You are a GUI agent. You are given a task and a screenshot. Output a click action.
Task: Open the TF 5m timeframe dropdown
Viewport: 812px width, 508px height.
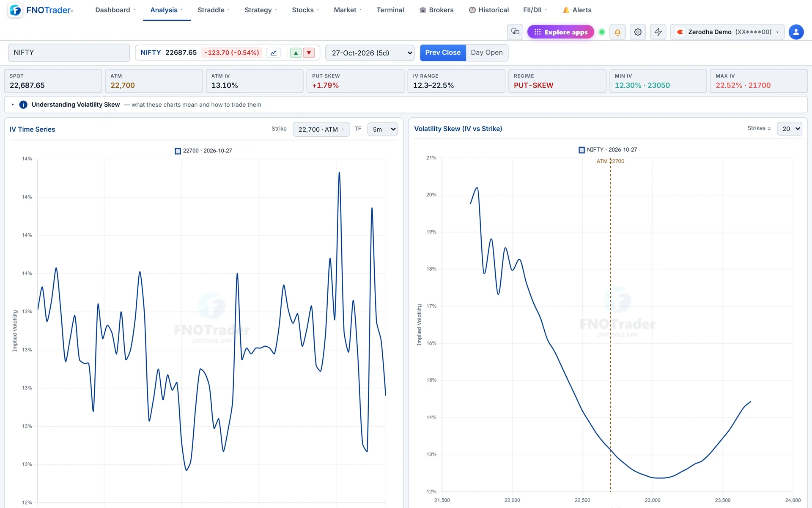coord(383,129)
